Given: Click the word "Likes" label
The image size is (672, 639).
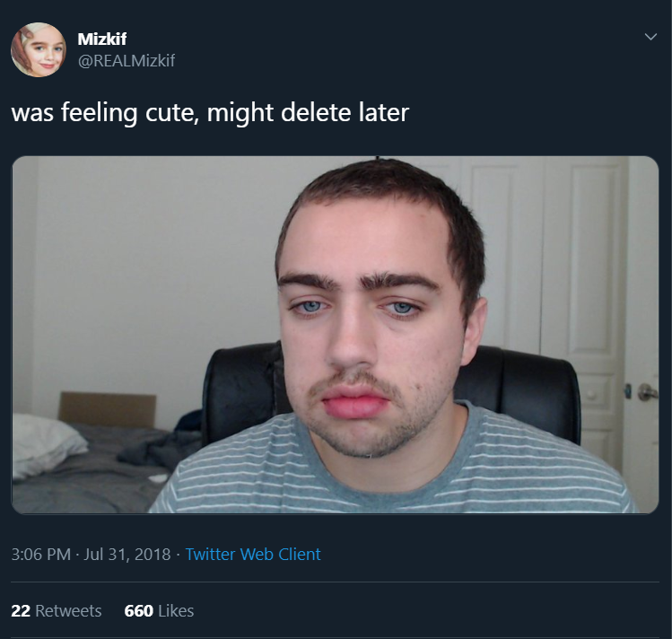Looking at the screenshot, I should pyautogui.click(x=176, y=610).
